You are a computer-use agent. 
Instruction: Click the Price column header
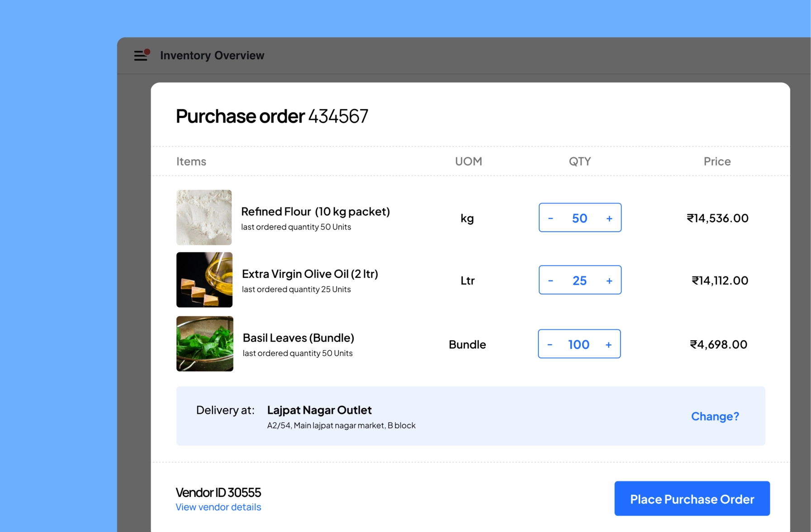coord(717,161)
